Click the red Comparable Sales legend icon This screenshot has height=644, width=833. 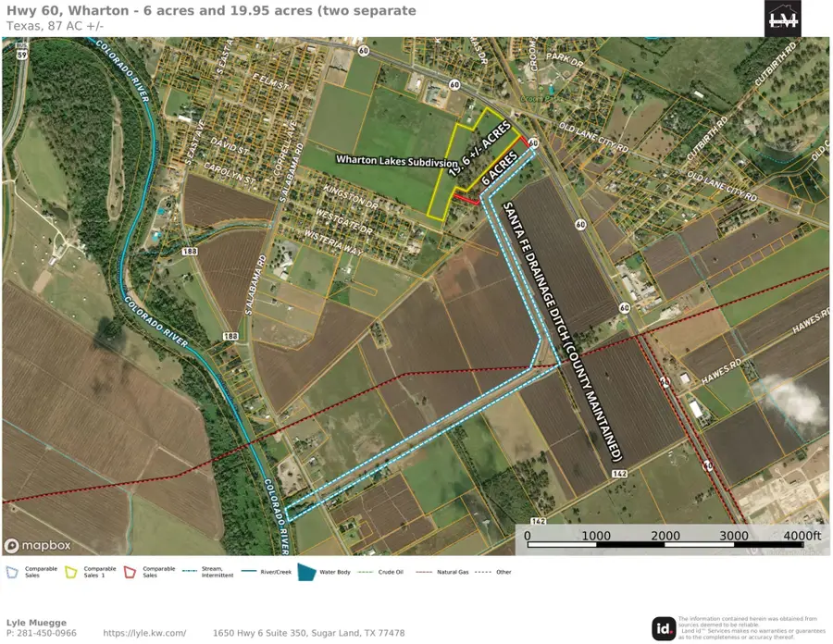[x=131, y=573]
